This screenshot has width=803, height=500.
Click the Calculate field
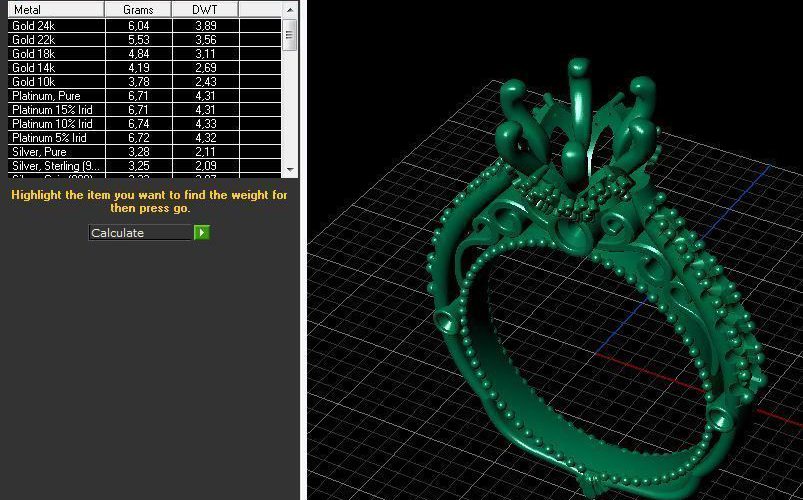[140, 233]
